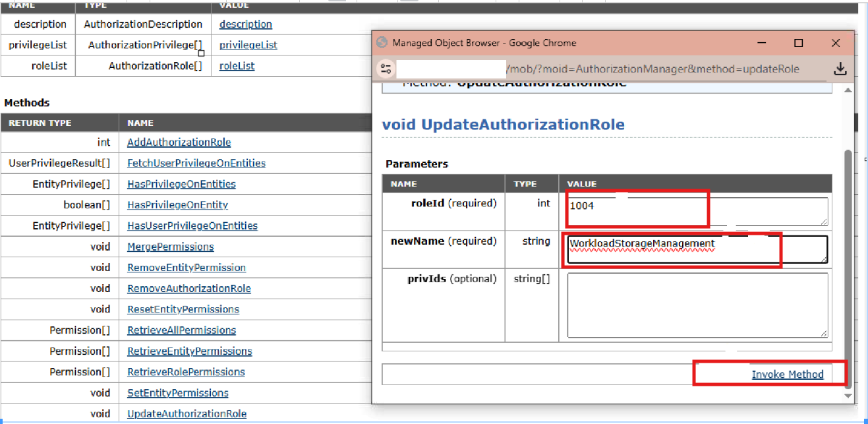Click the newName text field
The width and height of the screenshot is (868, 424).
click(x=697, y=249)
